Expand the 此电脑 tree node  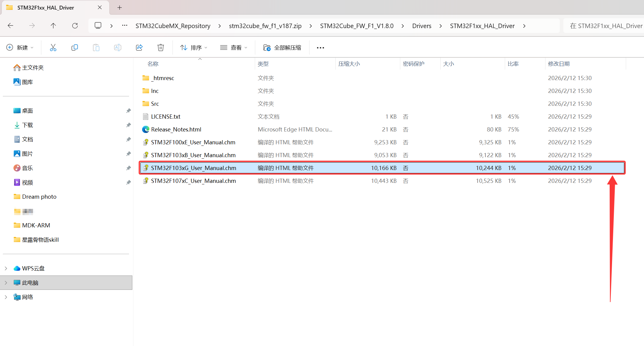6,283
